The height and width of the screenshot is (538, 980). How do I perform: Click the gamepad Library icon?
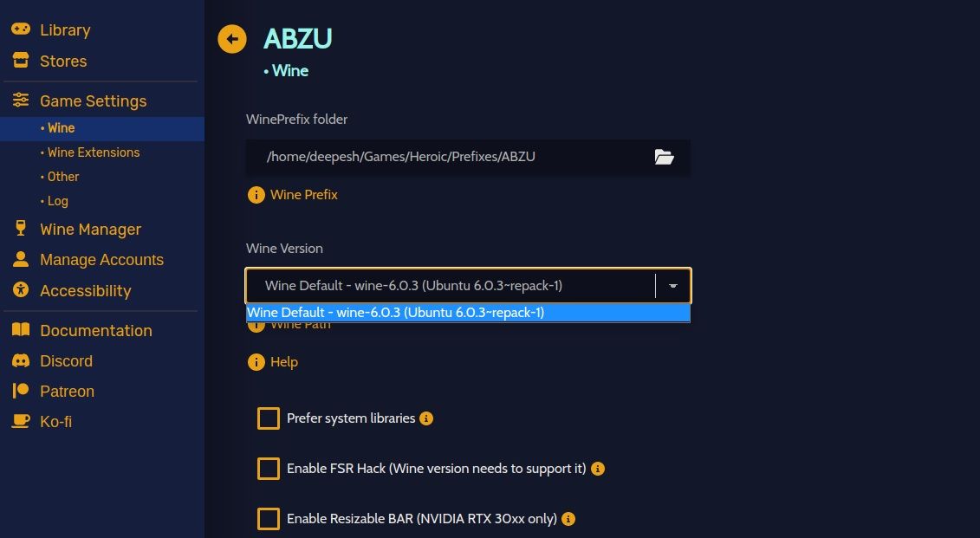[21, 29]
